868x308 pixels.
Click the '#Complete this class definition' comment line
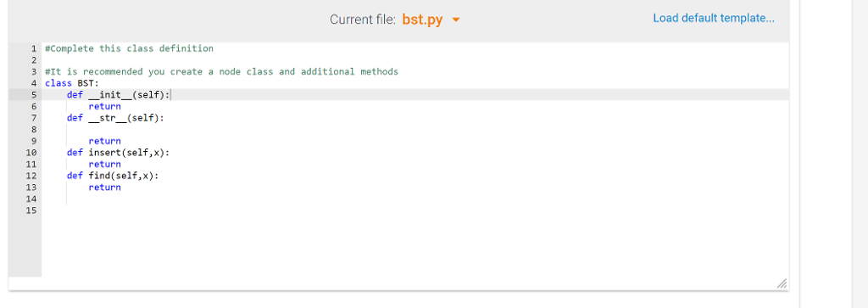[x=129, y=48]
